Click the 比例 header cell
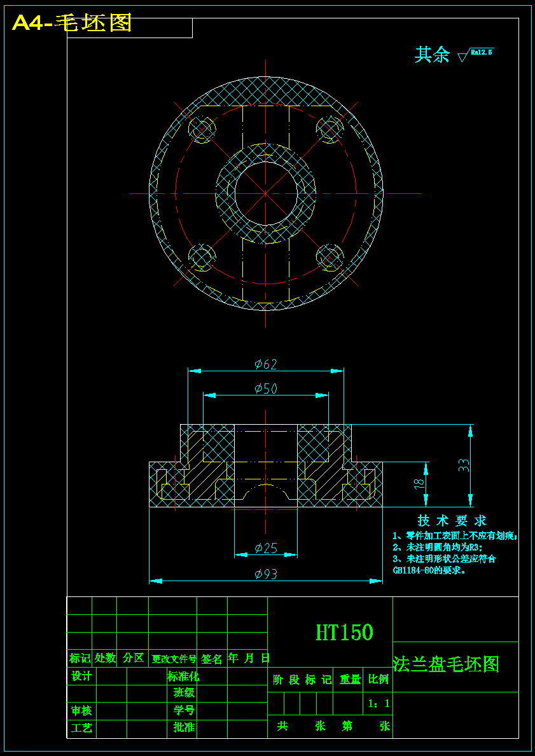The width and height of the screenshot is (535, 756). pos(378,680)
